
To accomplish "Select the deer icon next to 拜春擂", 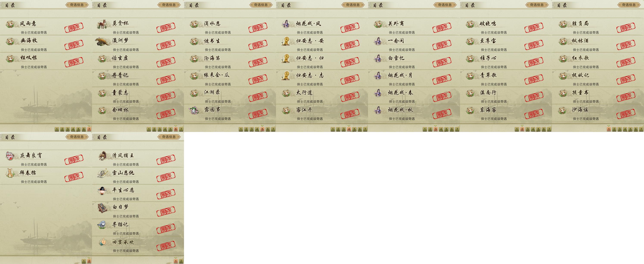I will (10, 173).
